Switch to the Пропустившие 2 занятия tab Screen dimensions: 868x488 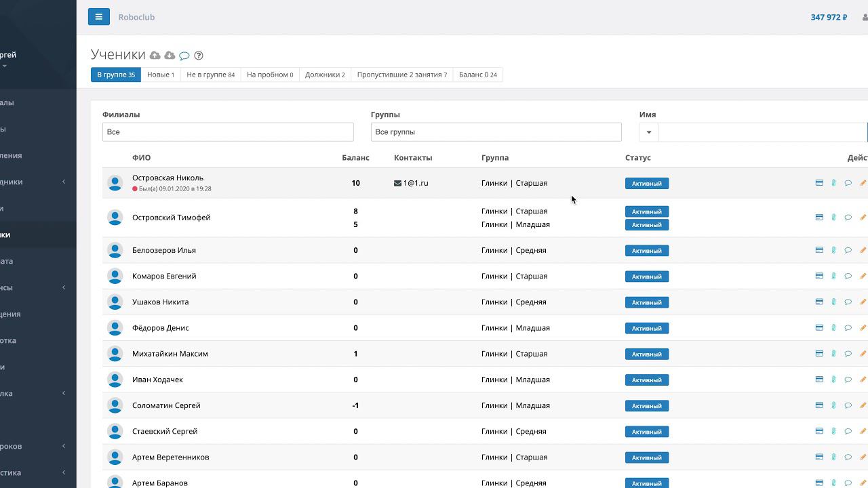click(402, 75)
